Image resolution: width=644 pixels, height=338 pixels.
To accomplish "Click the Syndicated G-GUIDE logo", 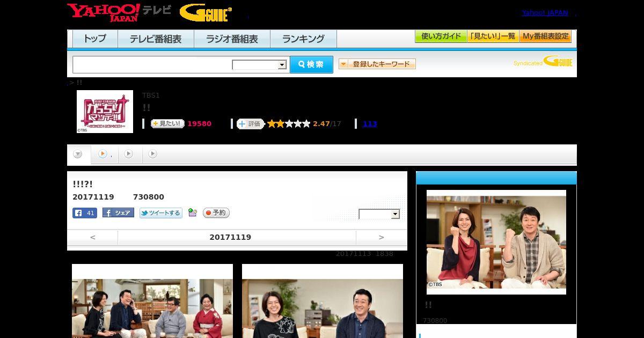I will coord(543,62).
